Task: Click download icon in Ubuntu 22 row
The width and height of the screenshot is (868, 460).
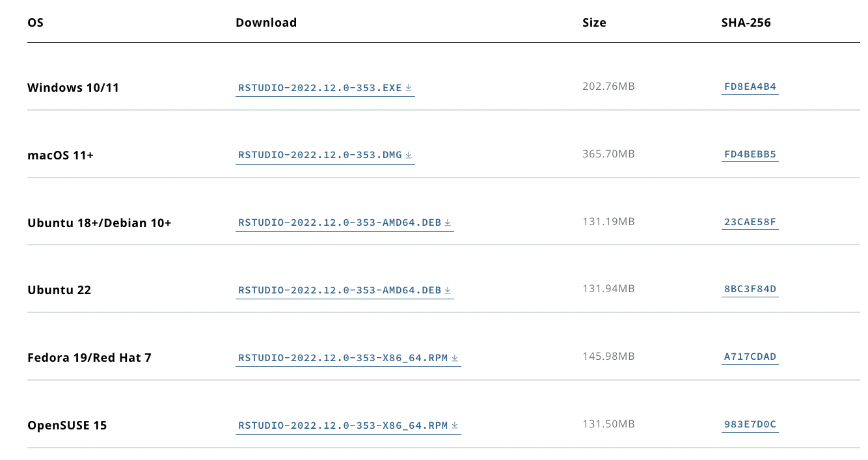Action: (448, 290)
